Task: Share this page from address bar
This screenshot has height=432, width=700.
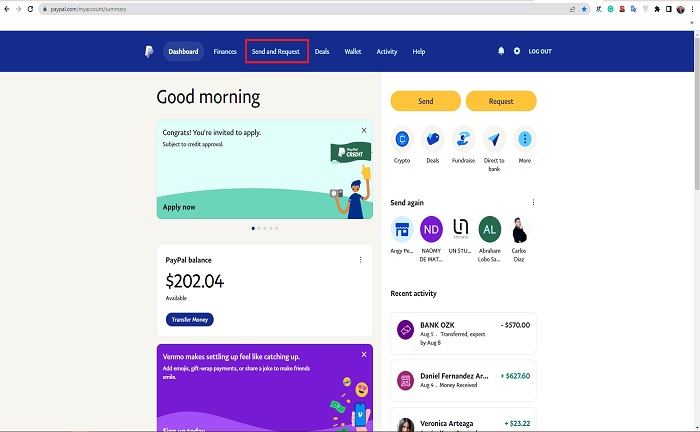Action: [572, 9]
